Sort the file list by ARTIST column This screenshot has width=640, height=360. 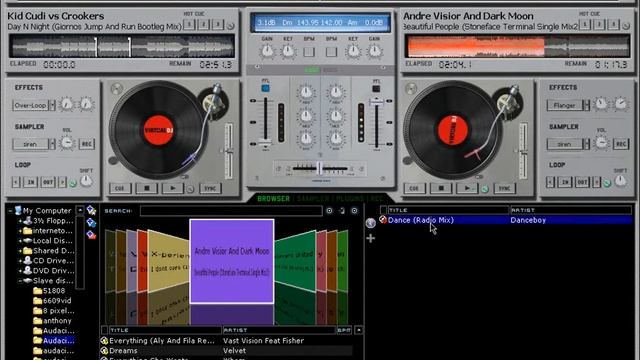(x=279, y=330)
